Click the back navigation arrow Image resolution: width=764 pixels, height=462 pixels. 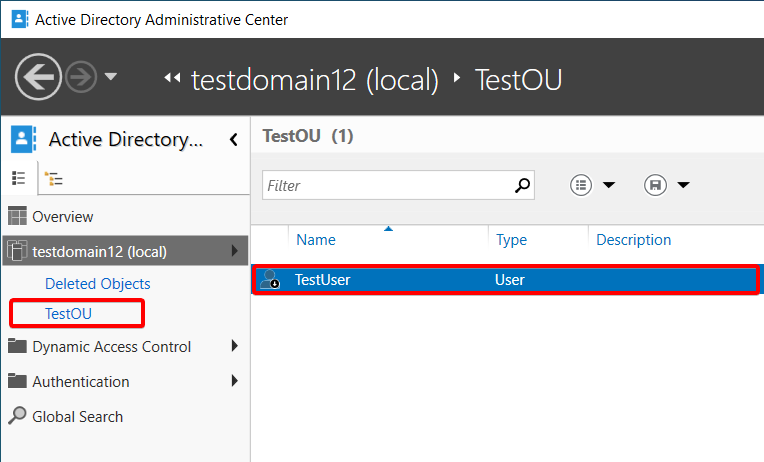click(x=38, y=77)
